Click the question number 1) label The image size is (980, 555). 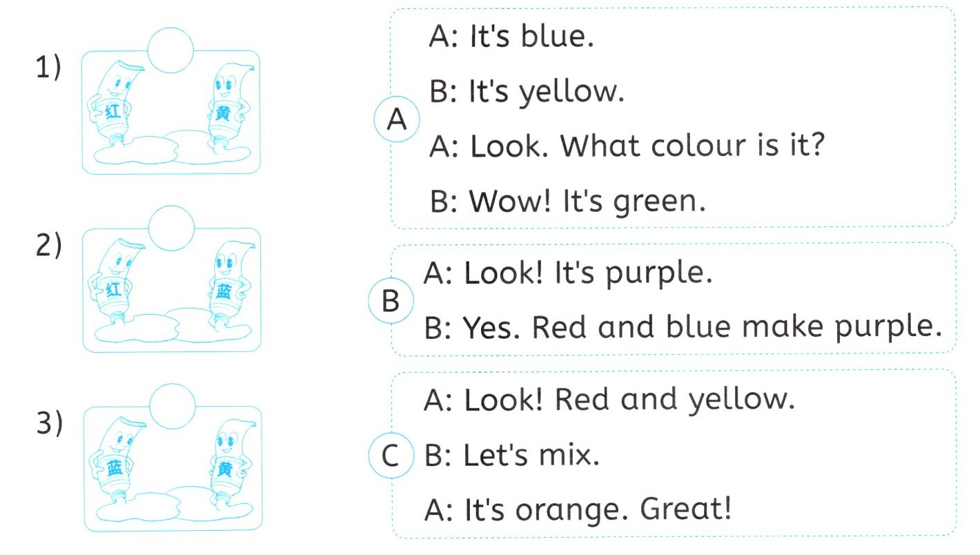(48, 69)
